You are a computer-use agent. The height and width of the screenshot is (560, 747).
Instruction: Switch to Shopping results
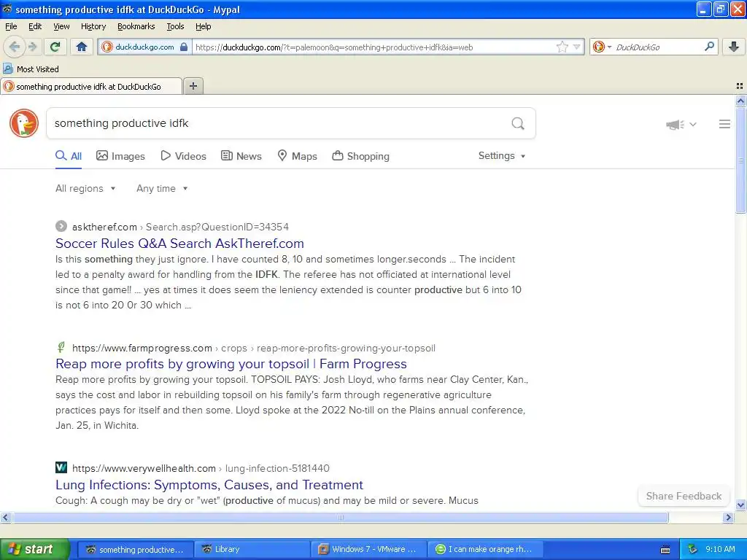[360, 156]
